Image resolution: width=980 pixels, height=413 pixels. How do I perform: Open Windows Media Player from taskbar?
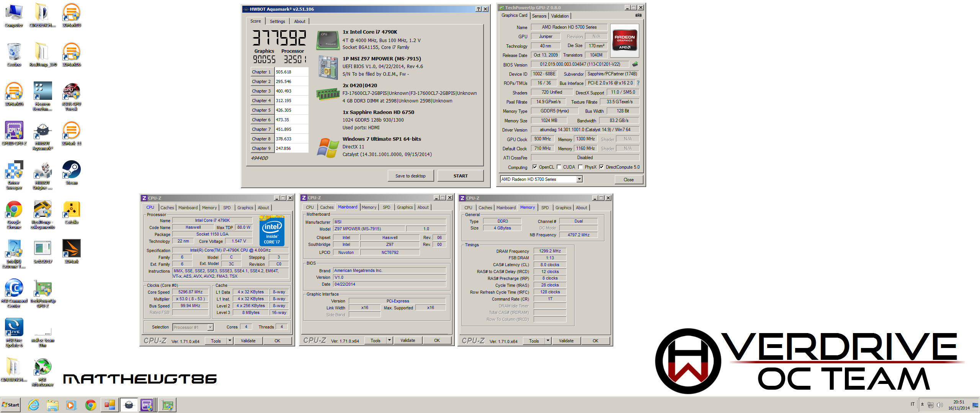click(71, 405)
